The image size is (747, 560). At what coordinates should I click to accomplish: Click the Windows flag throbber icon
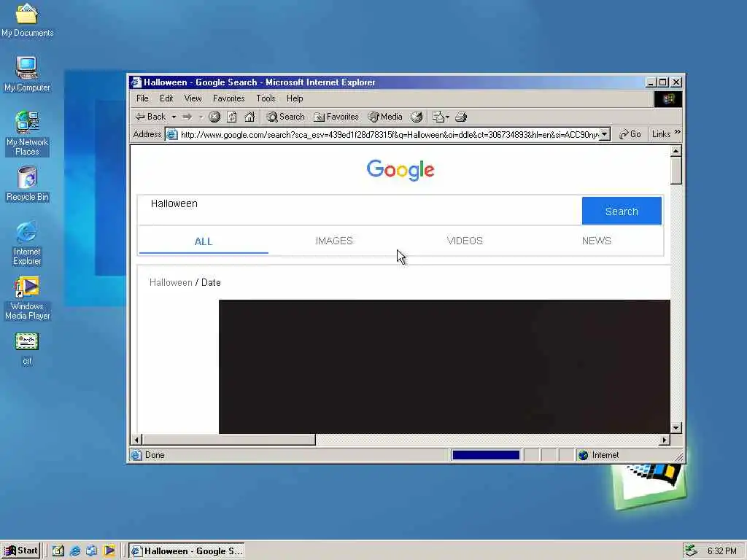pos(668,99)
